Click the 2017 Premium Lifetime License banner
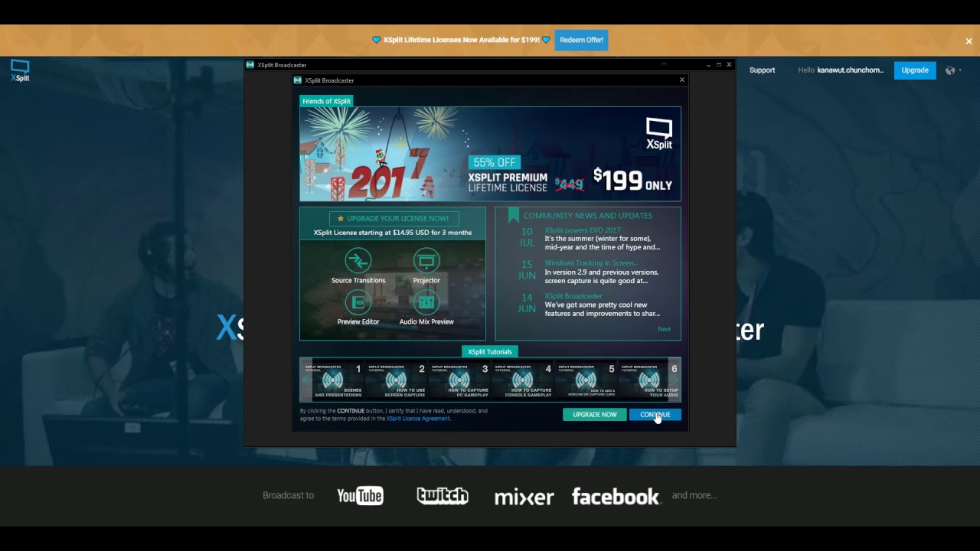Image resolution: width=980 pixels, height=551 pixels. pyautogui.click(x=490, y=154)
